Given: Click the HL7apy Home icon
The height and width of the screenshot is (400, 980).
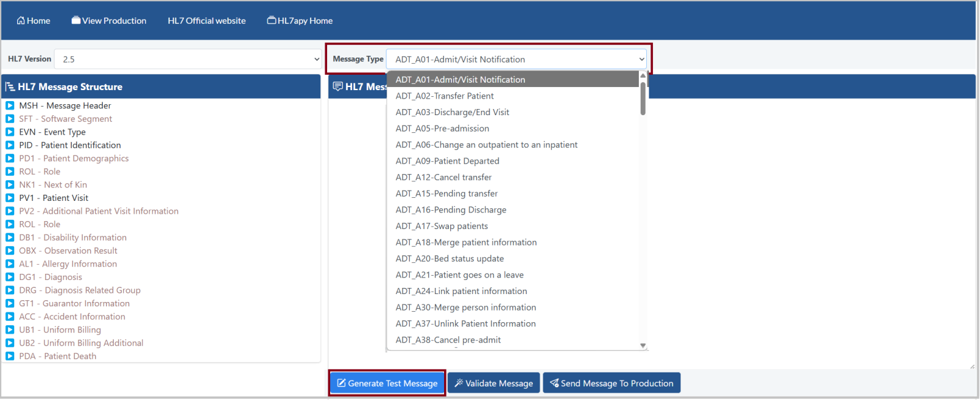Looking at the screenshot, I should tap(271, 21).
